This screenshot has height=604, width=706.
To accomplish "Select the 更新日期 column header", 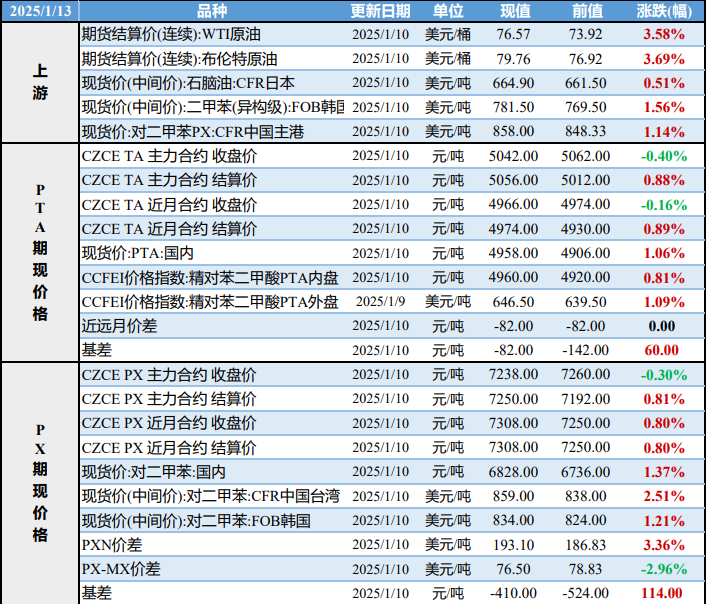I will pyautogui.click(x=380, y=11).
